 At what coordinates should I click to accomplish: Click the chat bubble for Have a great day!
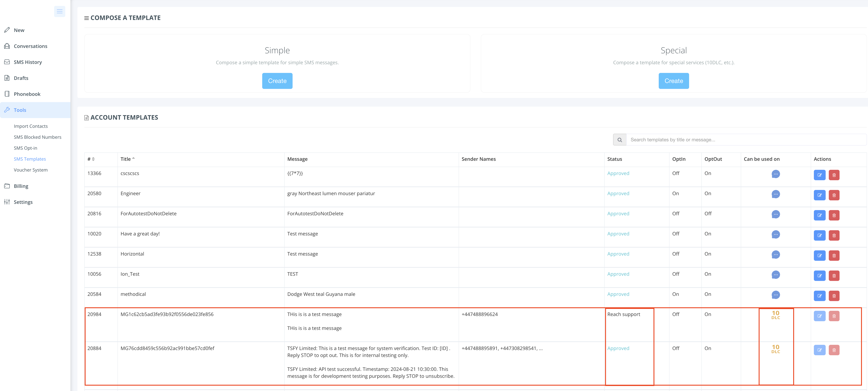click(776, 234)
